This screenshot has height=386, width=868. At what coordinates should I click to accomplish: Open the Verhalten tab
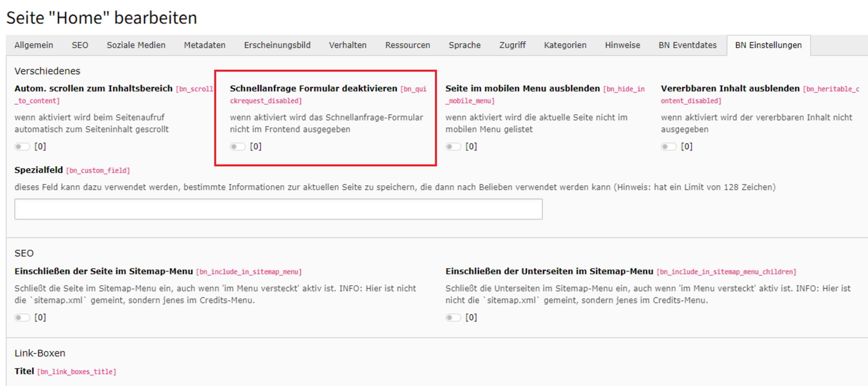(x=348, y=45)
